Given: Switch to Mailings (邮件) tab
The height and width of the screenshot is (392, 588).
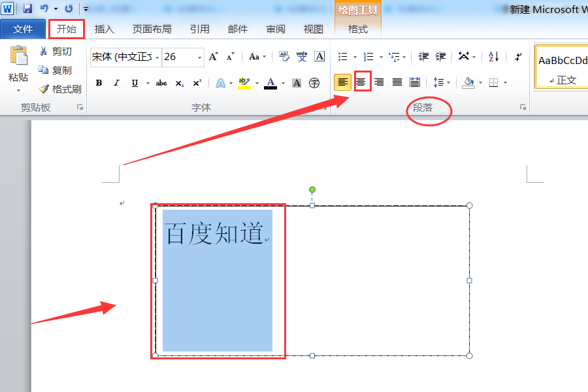Looking at the screenshot, I should point(238,29).
